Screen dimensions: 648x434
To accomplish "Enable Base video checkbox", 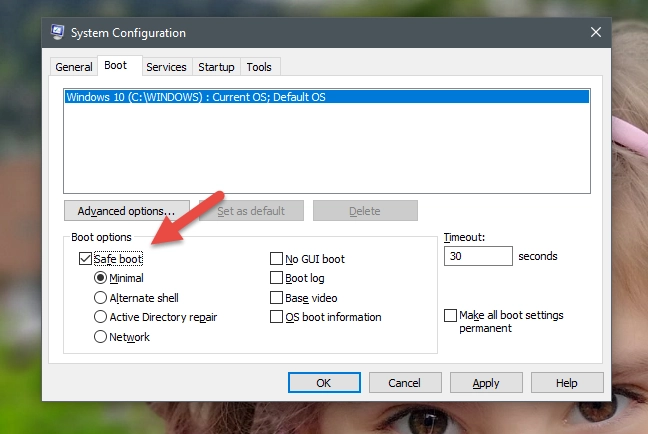I will tap(276, 298).
